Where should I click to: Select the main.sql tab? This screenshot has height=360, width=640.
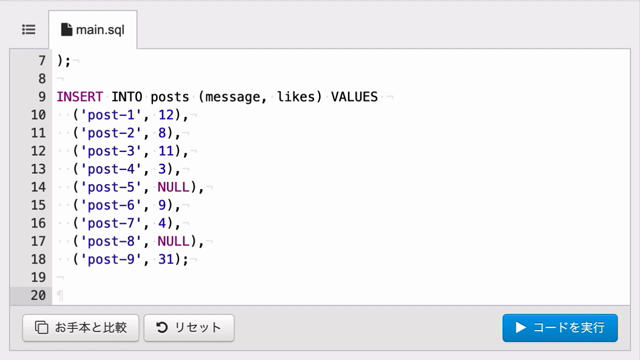[x=93, y=30]
